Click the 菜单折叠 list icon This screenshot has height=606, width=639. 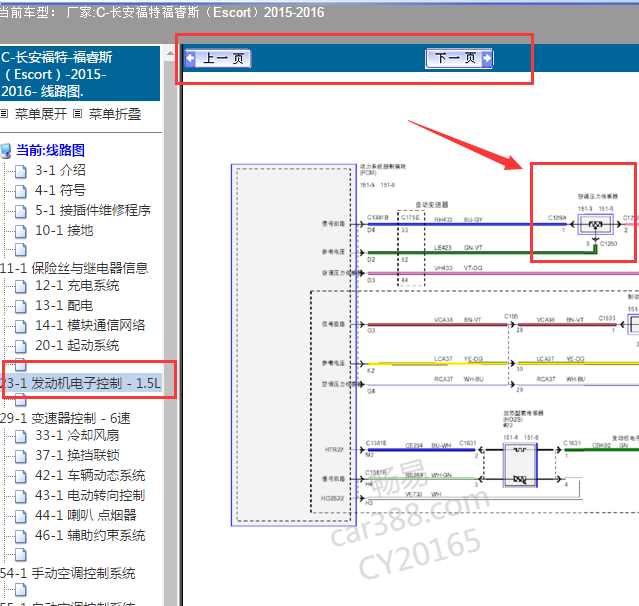tap(77, 114)
